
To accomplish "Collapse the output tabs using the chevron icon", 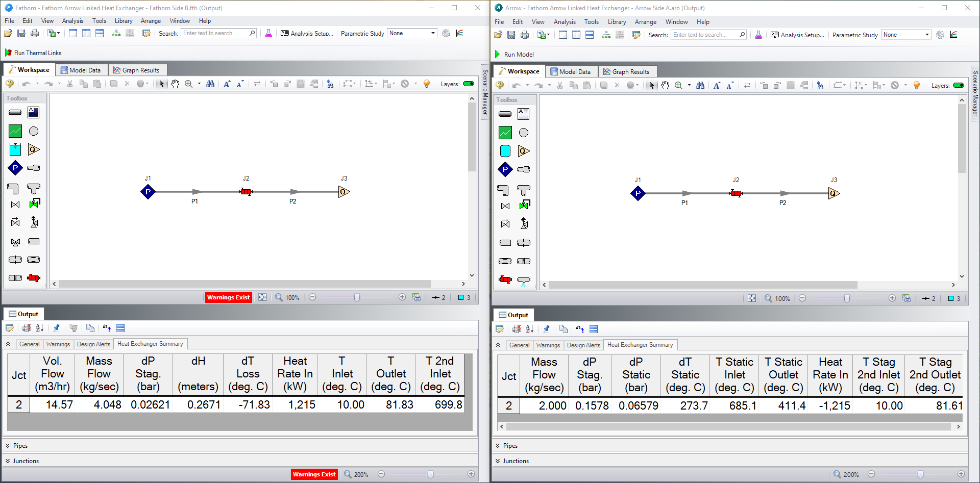I will [8, 344].
